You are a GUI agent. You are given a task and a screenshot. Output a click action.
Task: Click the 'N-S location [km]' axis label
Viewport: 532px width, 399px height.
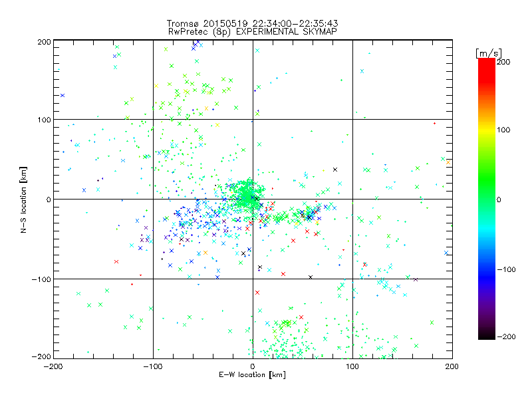pos(23,199)
